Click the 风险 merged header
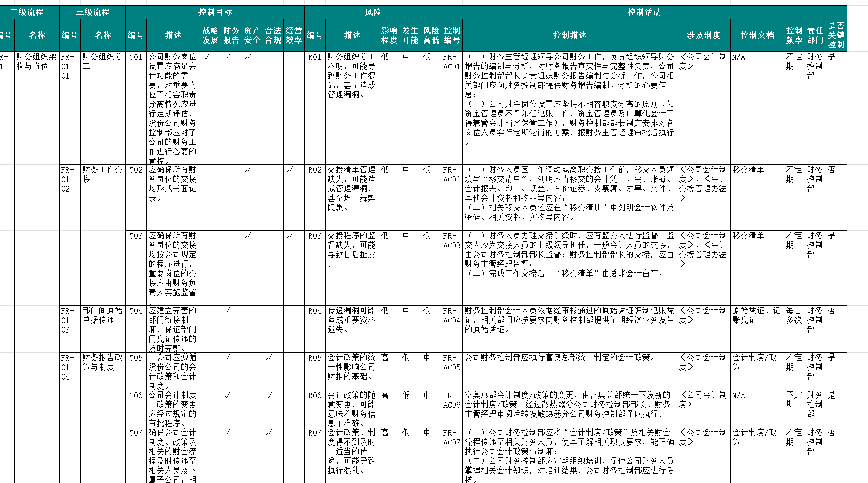 click(373, 12)
